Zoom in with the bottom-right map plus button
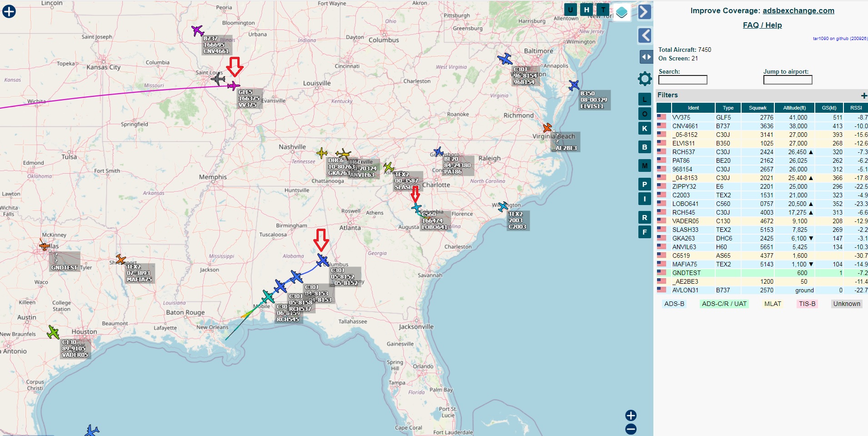Screen dimensions: 868x436 [631, 415]
